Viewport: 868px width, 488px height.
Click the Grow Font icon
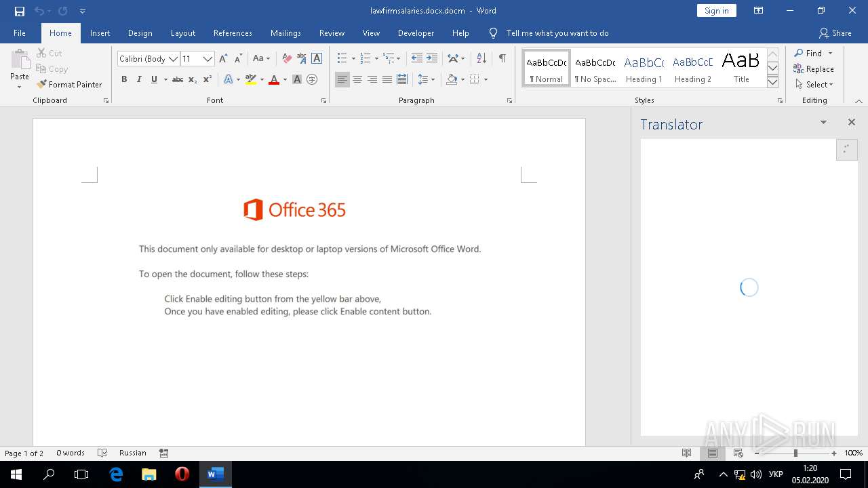coord(223,59)
